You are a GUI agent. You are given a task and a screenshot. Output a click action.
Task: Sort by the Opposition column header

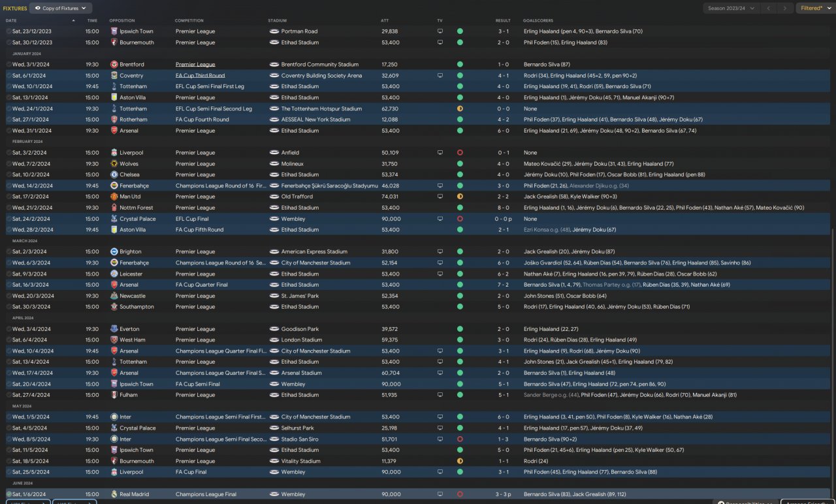[122, 21]
